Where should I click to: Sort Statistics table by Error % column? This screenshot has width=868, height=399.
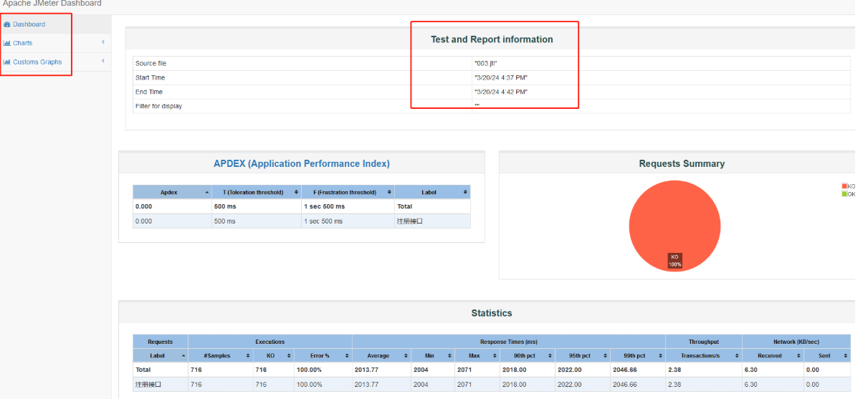(347, 355)
